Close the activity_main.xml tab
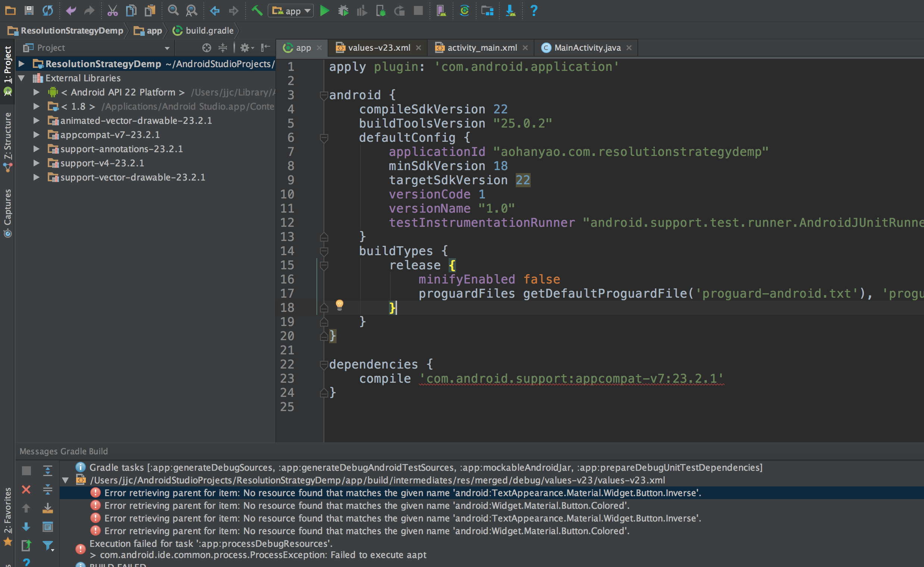Viewport: 924px width, 567px height. pyautogui.click(x=525, y=48)
